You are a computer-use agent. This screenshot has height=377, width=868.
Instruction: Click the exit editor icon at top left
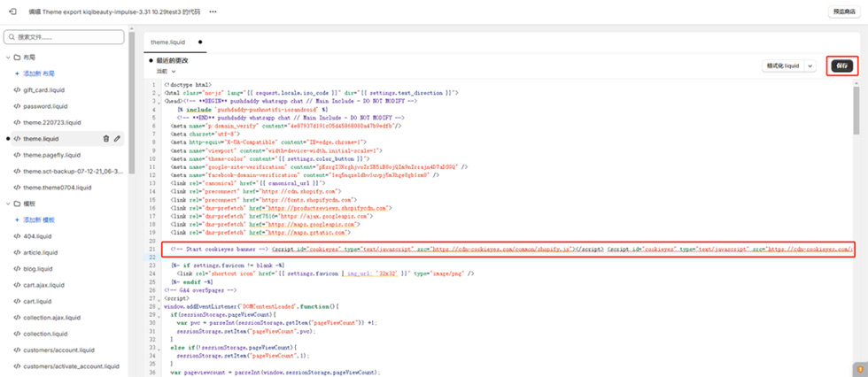pyautogui.click(x=12, y=12)
